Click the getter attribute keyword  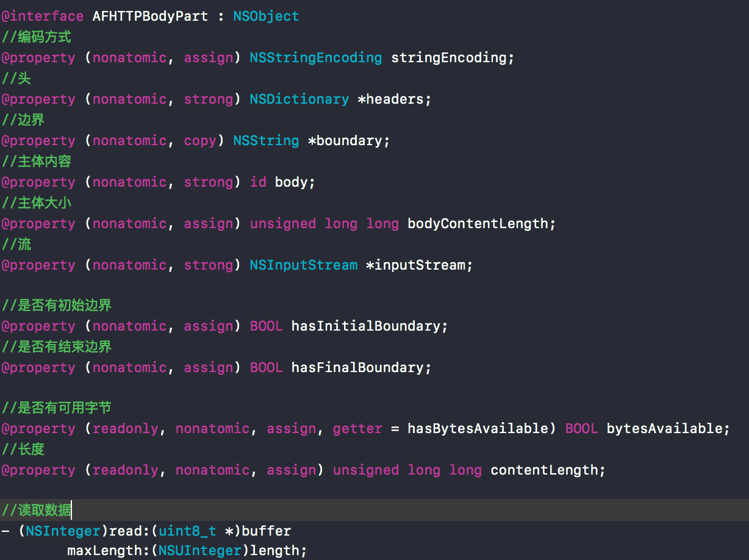point(357,428)
